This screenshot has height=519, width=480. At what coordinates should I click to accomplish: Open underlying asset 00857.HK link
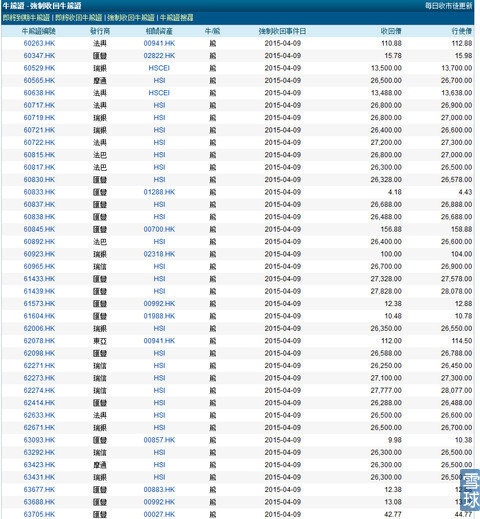(159, 440)
